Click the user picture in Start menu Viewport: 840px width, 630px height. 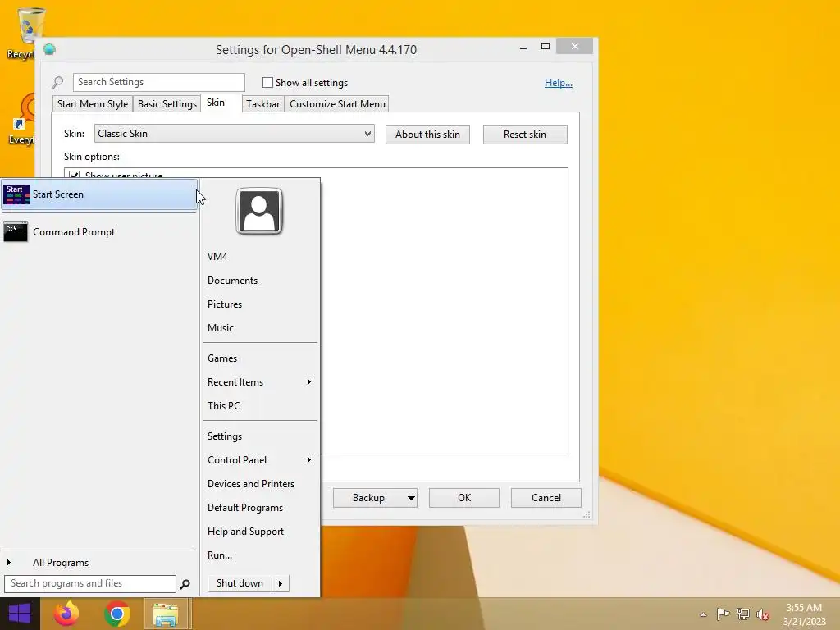[259, 211]
